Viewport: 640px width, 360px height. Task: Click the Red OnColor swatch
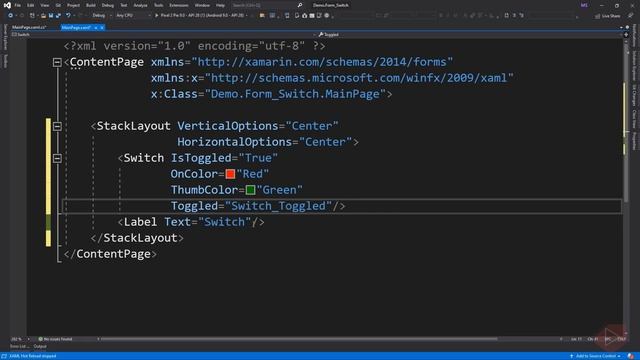click(x=230, y=174)
